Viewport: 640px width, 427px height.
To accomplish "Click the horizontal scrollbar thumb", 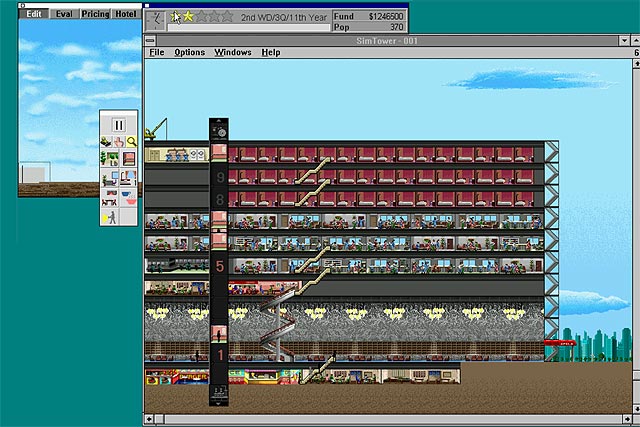I will click(x=159, y=419).
